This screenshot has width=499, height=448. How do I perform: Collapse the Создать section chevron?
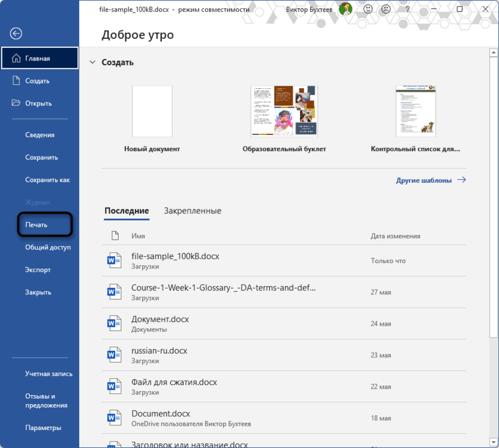pyautogui.click(x=92, y=62)
